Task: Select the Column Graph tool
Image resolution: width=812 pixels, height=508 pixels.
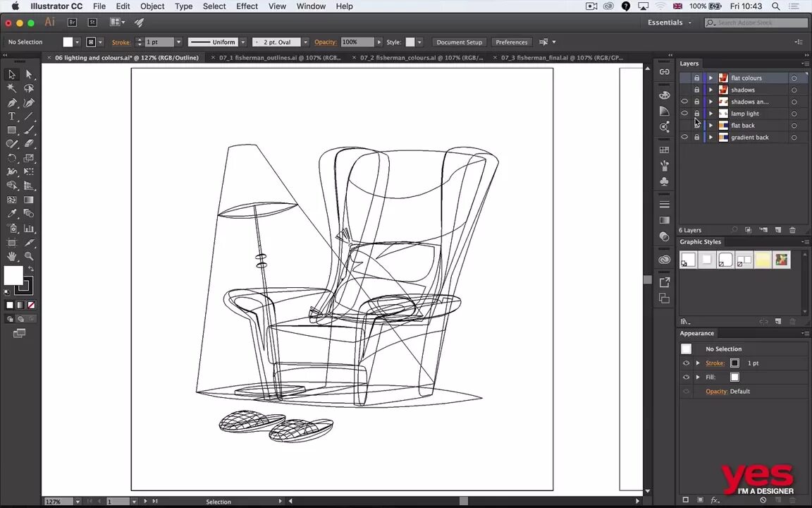Action: (29, 228)
